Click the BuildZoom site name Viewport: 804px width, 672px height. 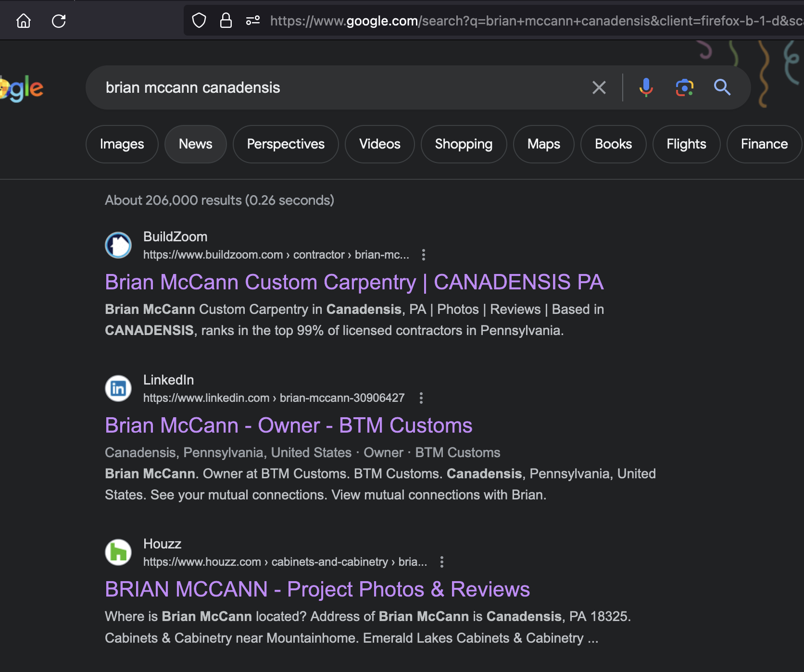click(x=176, y=236)
